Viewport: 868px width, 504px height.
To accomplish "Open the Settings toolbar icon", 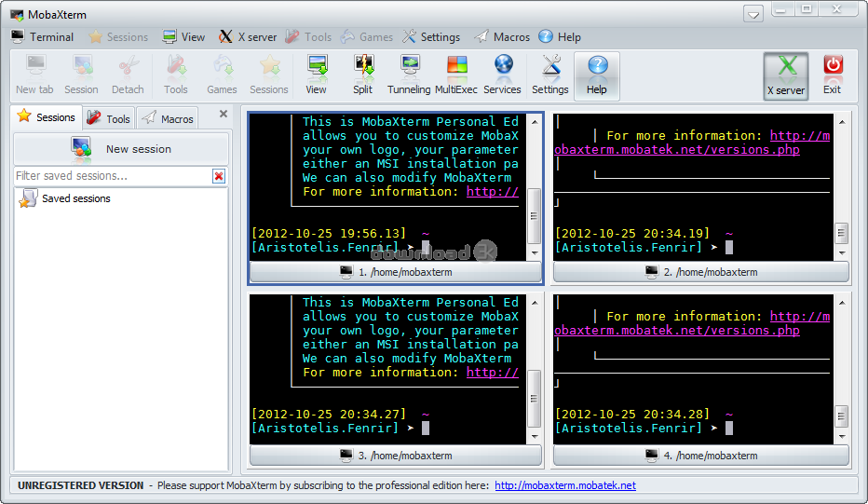I will (x=550, y=75).
